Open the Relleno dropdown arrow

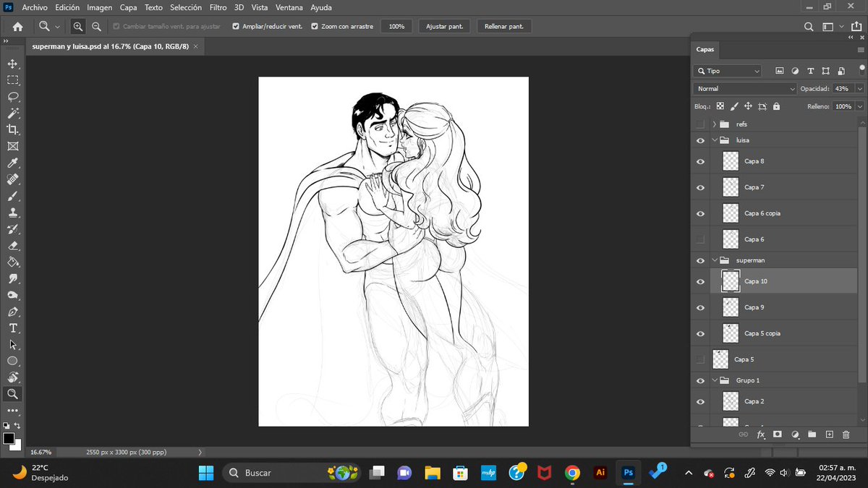[859, 106]
